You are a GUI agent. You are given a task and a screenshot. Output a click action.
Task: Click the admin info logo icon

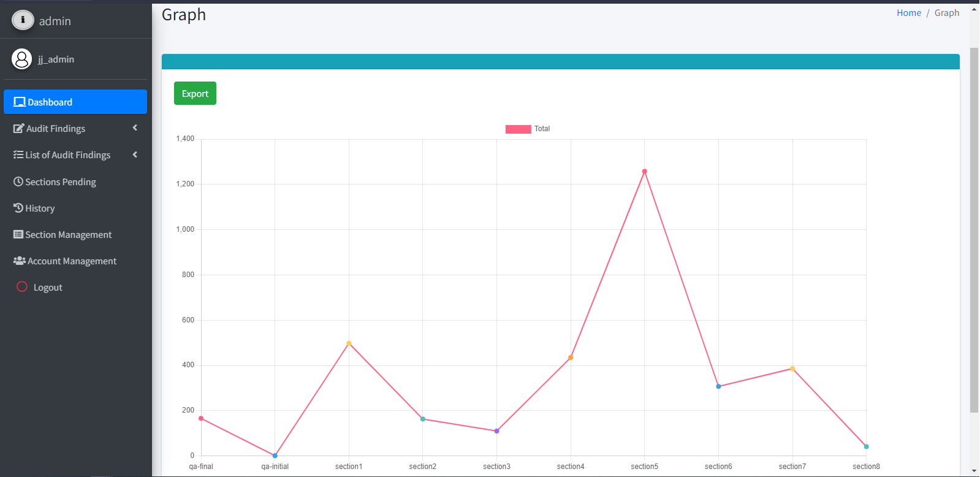click(x=23, y=20)
